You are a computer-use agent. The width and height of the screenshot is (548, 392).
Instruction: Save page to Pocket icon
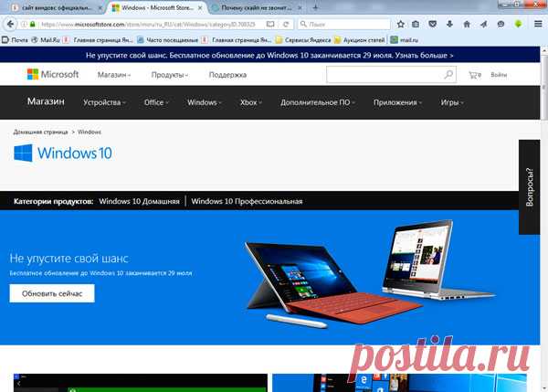click(x=433, y=24)
